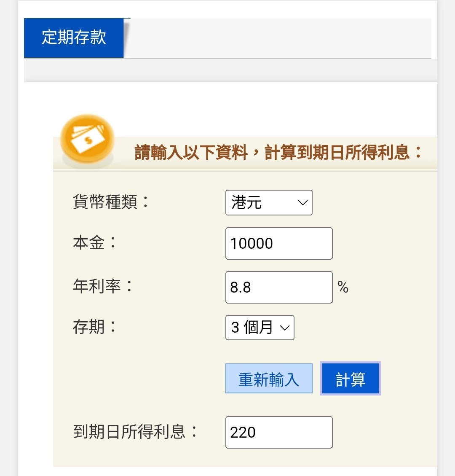Expand the 存期 deposit period dropdown

(x=260, y=328)
